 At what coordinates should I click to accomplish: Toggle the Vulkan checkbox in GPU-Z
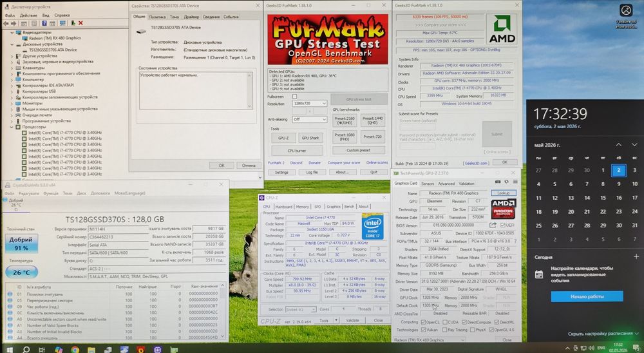coord(423,330)
